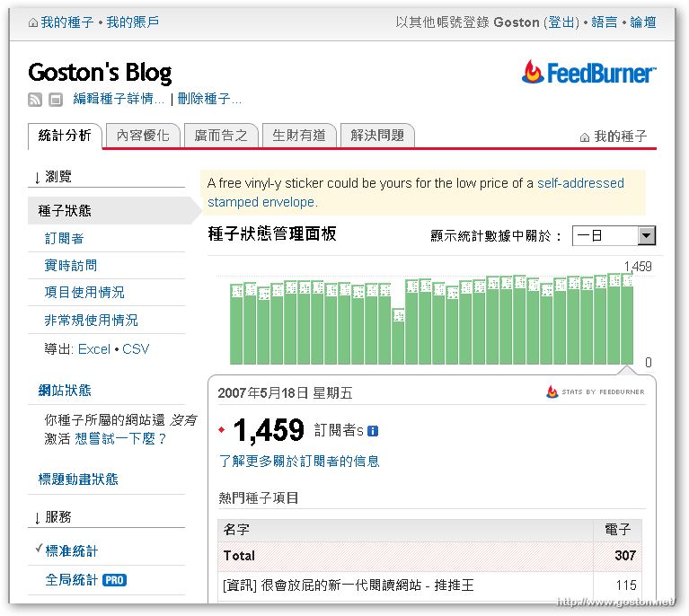
Task: Open the 論壇 forum link
Action: 643,22
